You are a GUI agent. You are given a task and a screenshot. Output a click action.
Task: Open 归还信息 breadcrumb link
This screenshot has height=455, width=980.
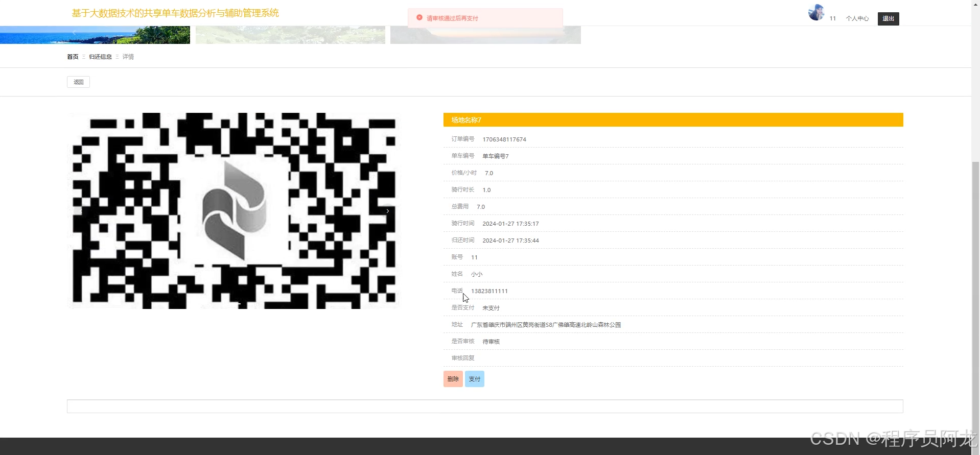pyautogui.click(x=100, y=57)
